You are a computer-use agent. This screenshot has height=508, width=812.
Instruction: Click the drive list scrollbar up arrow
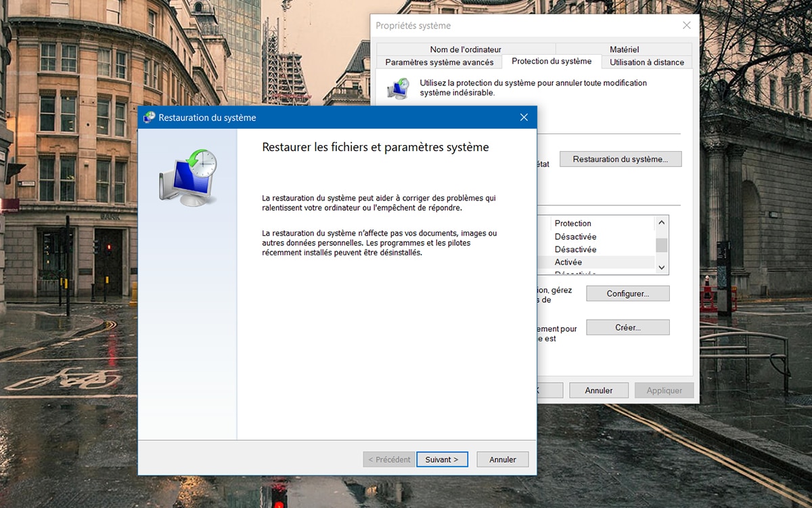[661, 222]
